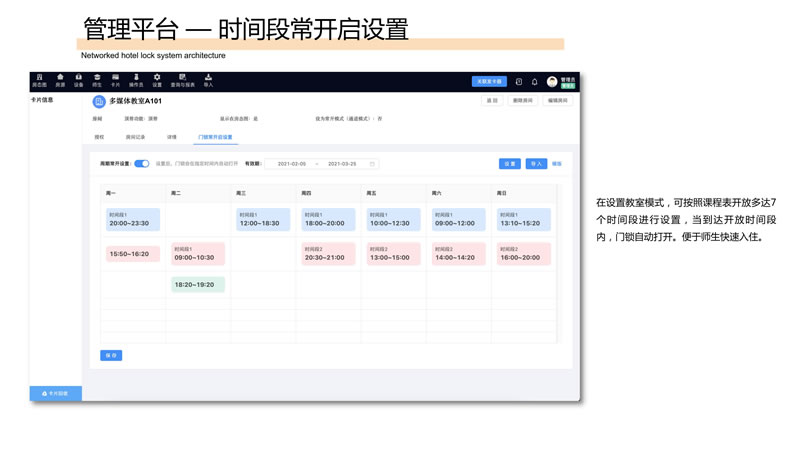Select Friday slot 13:00~15:00
Screen dimensions: 800x450
(x=393, y=254)
